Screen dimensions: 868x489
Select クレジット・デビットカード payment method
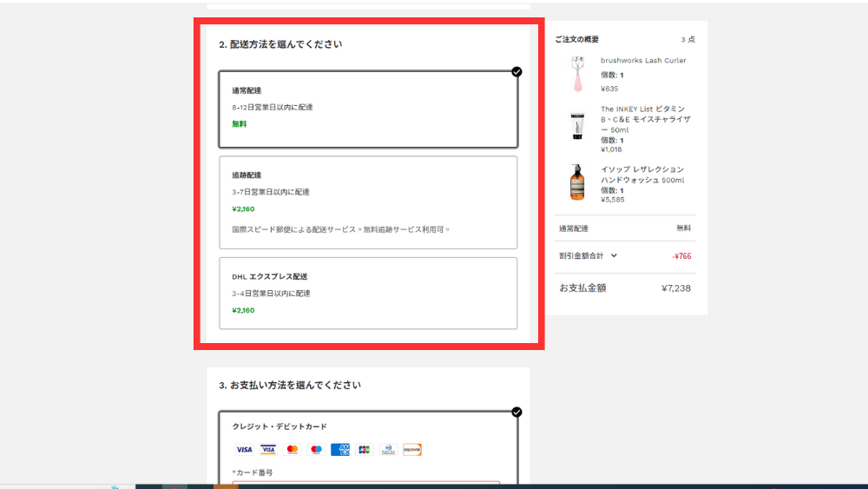pyautogui.click(x=279, y=426)
